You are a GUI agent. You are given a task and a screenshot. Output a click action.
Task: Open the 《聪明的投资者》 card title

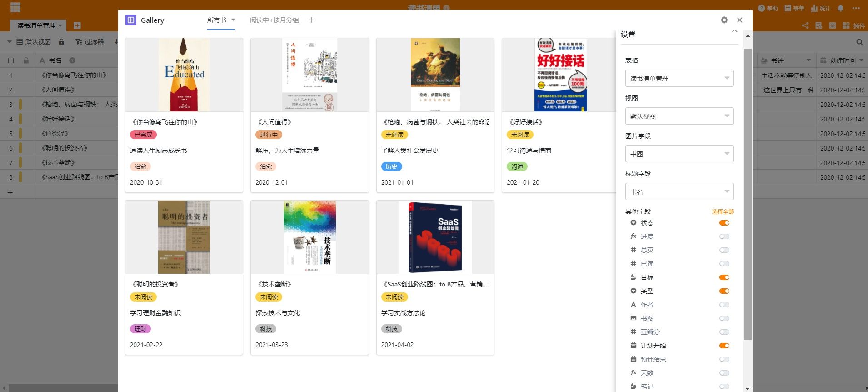click(x=155, y=284)
